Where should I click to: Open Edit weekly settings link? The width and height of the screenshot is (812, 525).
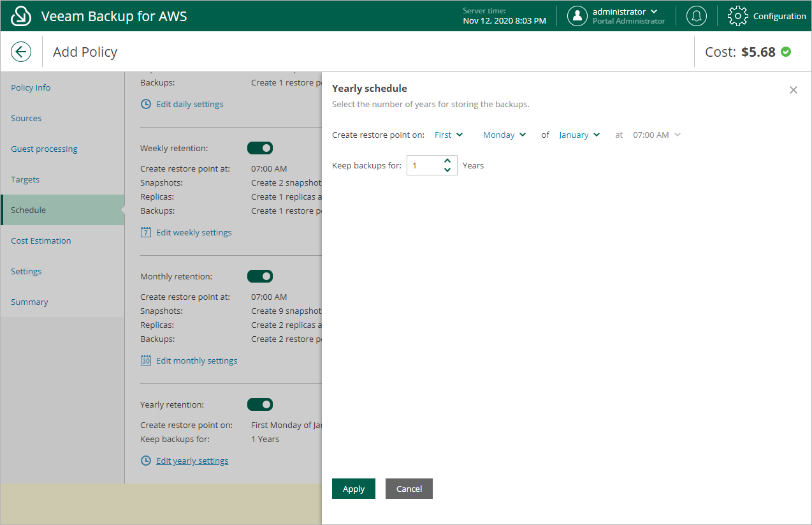(x=194, y=232)
